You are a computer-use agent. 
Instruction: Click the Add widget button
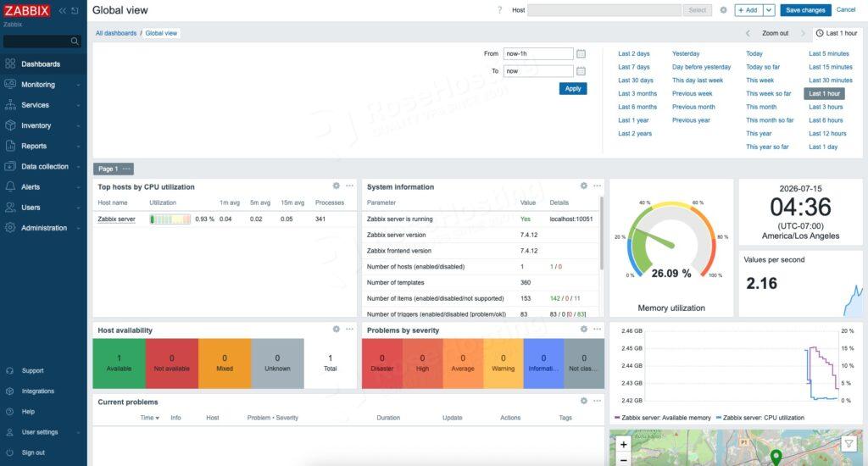tap(748, 10)
